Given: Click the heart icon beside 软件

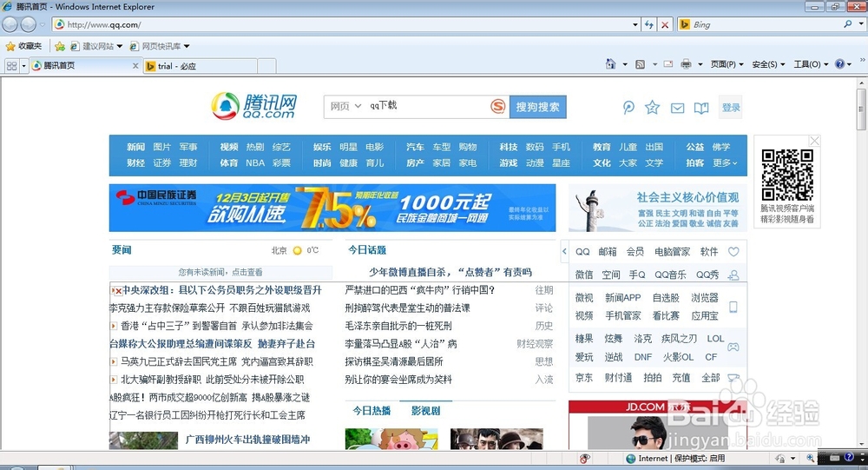Looking at the screenshot, I should click(733, 252).
